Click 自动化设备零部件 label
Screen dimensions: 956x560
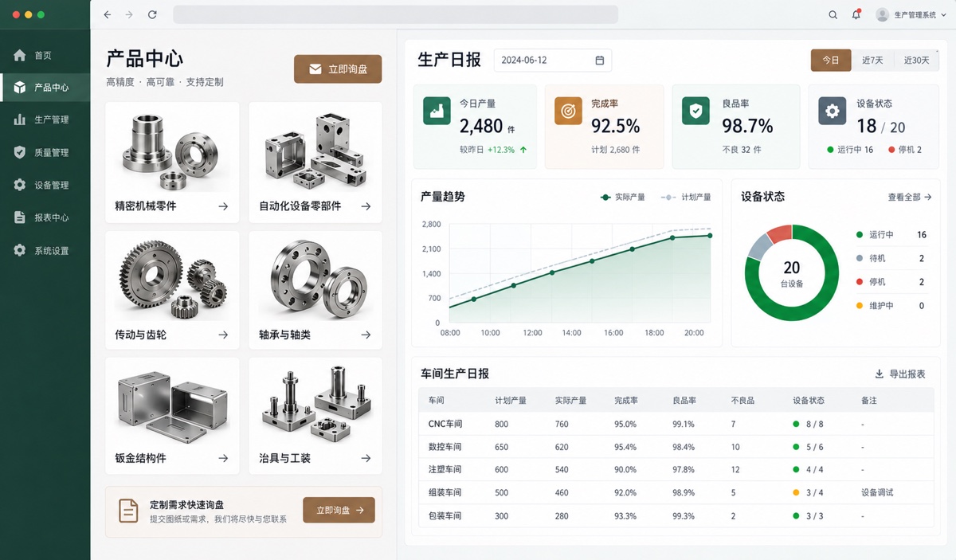tap(300, 206)
